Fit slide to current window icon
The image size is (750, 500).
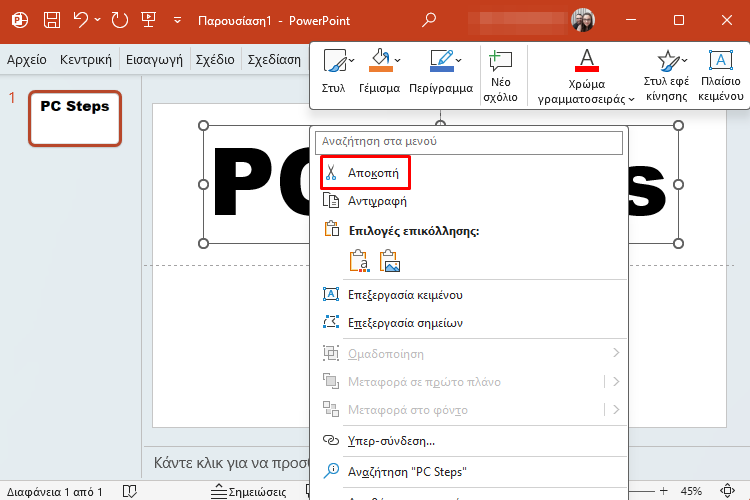[727, 491]
